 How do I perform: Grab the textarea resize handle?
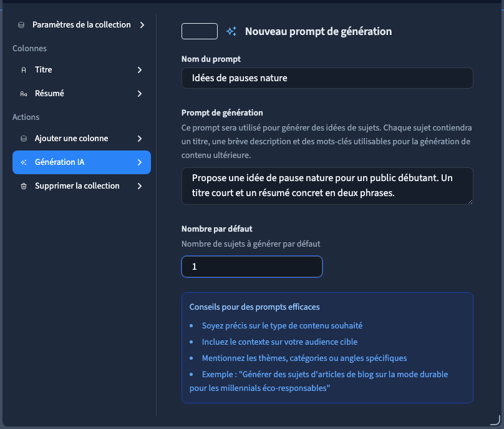click(470, 202)
